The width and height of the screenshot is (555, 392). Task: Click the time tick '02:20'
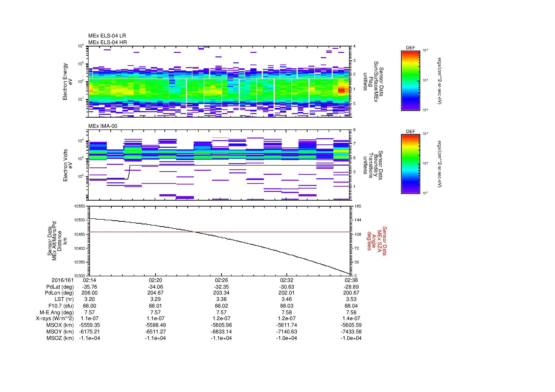tap(155, 280)
